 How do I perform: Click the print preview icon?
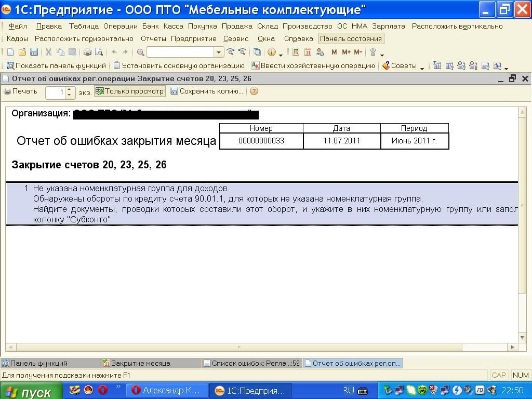click(x=99, y=52)
